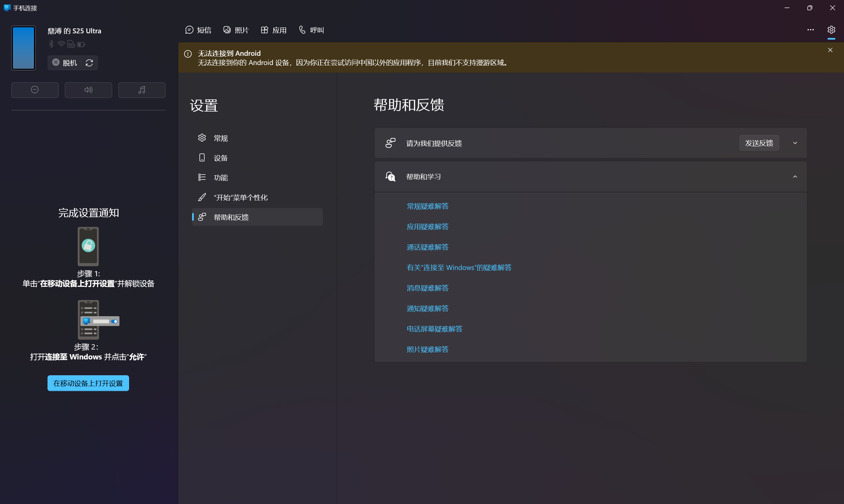Collapse the 帮助和学习 section chevron
The width and height of the screenshot is (844, 504).
pyautogui.click(x=795, y=177)
